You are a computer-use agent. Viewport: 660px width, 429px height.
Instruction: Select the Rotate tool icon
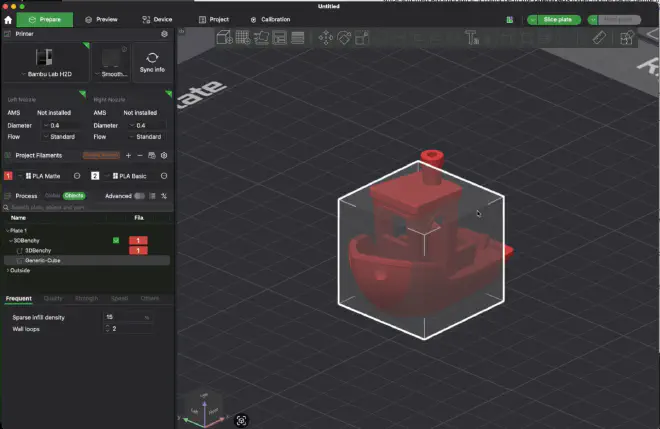[x=344, y=38]
